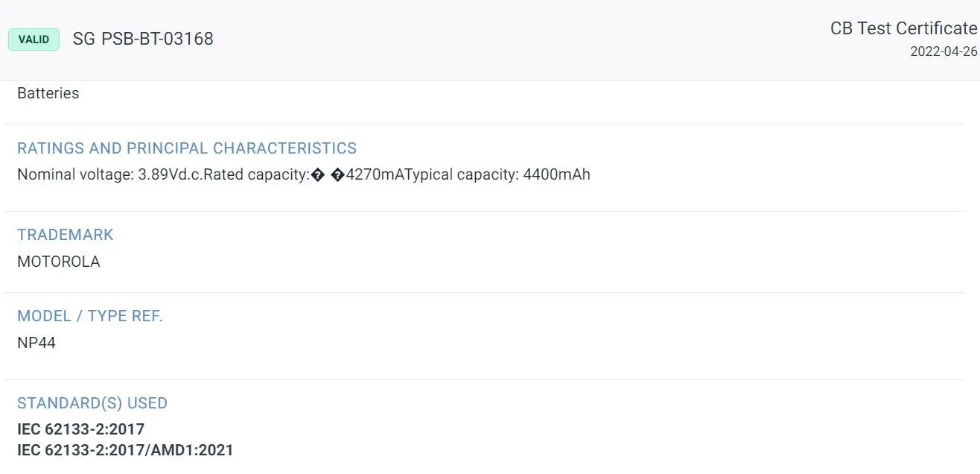Click the green VALID status badge
Image resolution: width=980 pixels, height=474 pixels.
tap(34, 39)
